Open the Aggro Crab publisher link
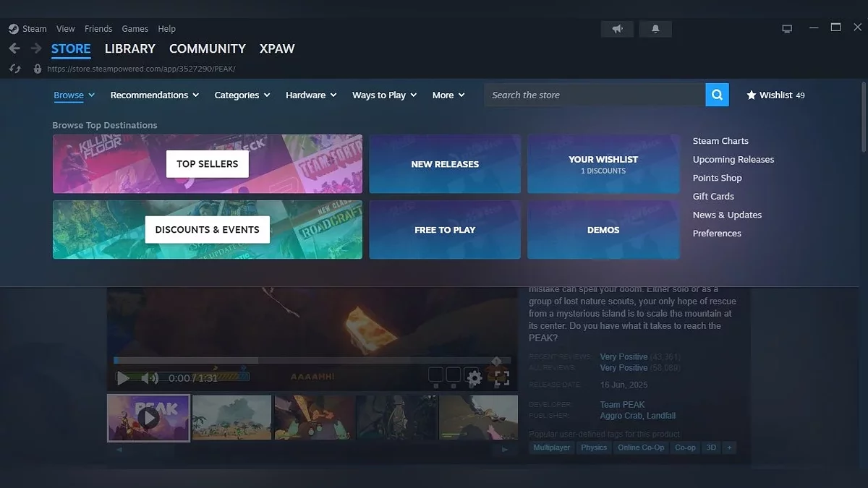The height and width of the screenshot is (488, 868). click(x=622, y=416)
